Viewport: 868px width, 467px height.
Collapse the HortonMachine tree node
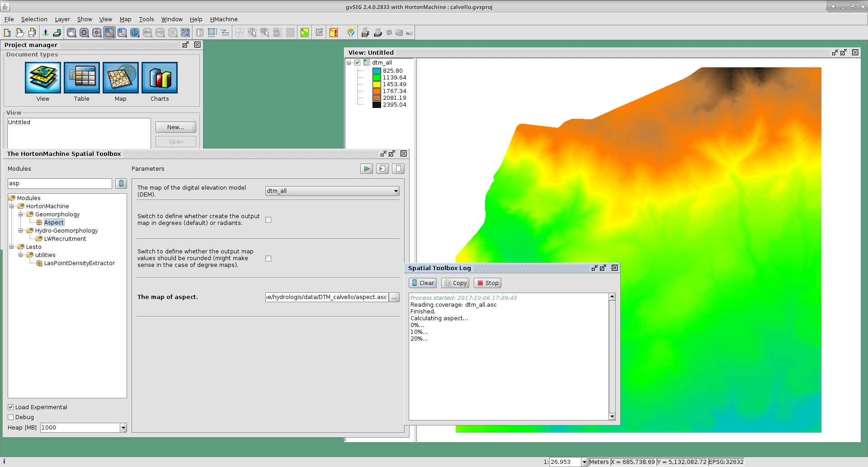pos(12,206)
